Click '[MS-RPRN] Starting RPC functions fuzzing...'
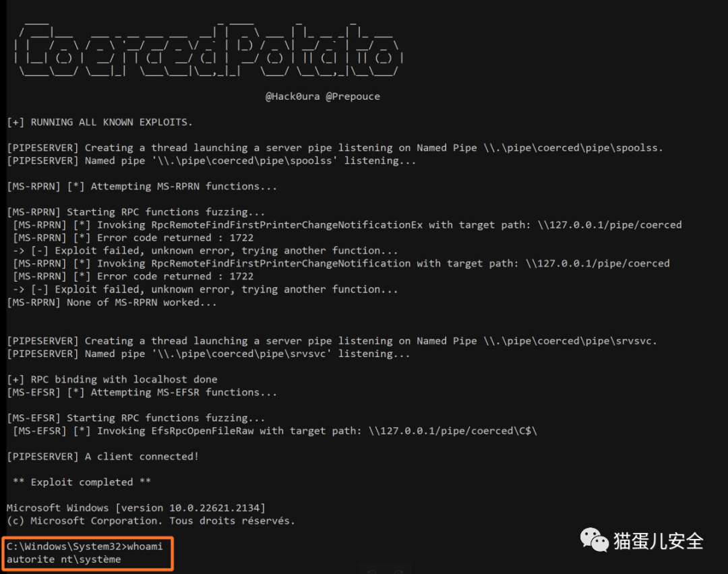This screenshot has width=728, height=574. (135, 212)
